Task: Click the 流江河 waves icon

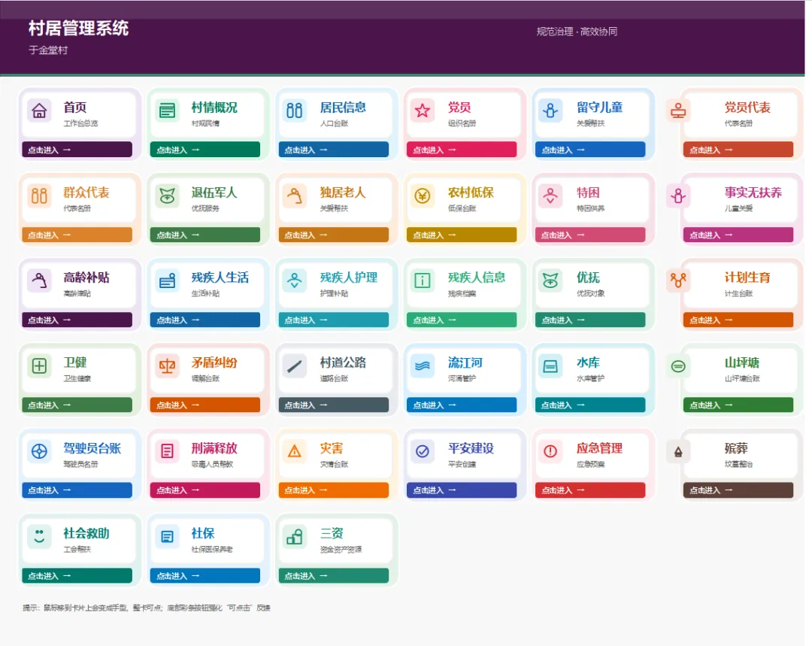Action: click(423, 366)
